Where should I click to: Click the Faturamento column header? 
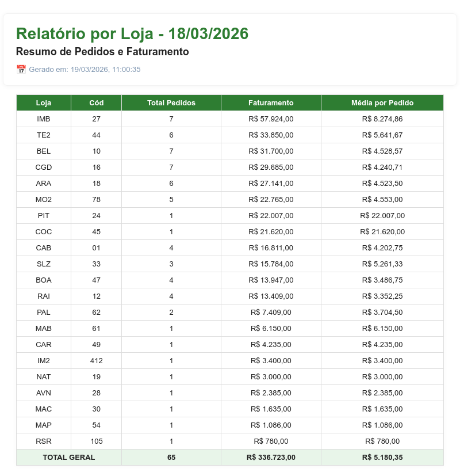point(271,103)
